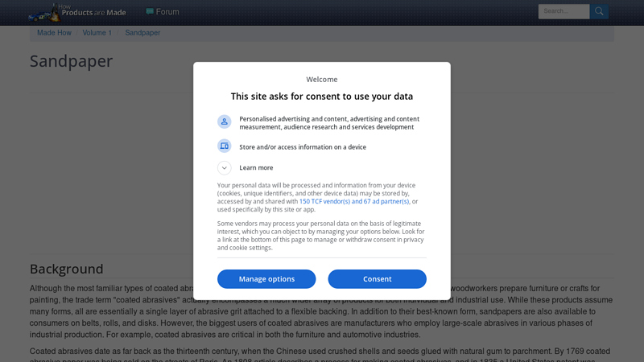The height and width of the screenshot is (362, 644).
Task: Select the Sandpaper breadcrumb link
Action: (142, 33)
